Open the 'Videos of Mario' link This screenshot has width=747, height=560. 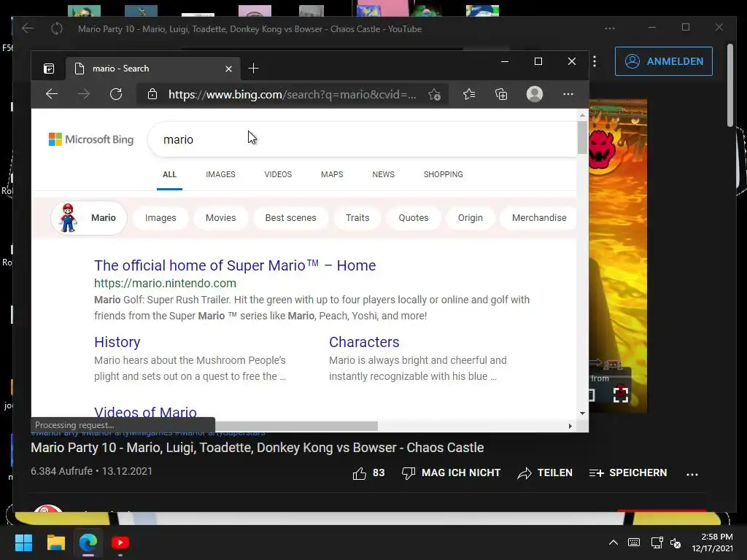click(x=145, y=411)
